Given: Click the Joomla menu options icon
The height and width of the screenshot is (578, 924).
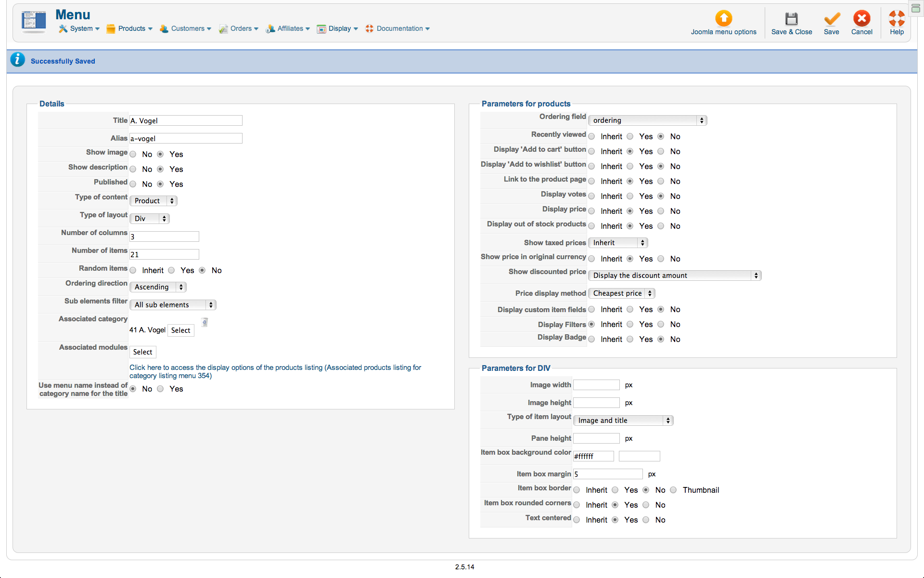Looking at the screenshot, I should pyautogui.click(x=723, y=19).
